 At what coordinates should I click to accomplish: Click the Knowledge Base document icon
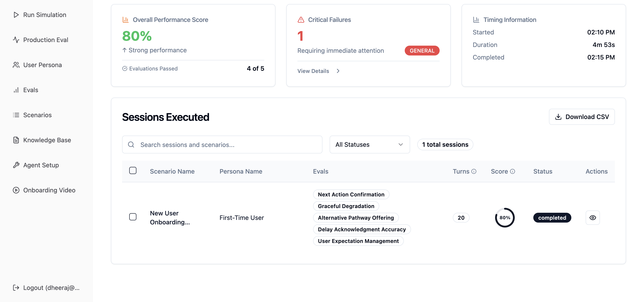16,140
